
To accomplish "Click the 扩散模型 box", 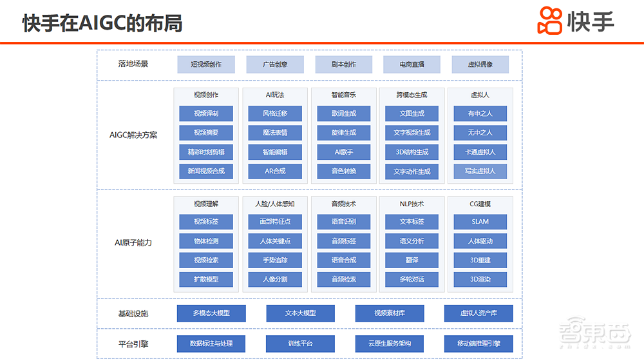I will [206, 279].
